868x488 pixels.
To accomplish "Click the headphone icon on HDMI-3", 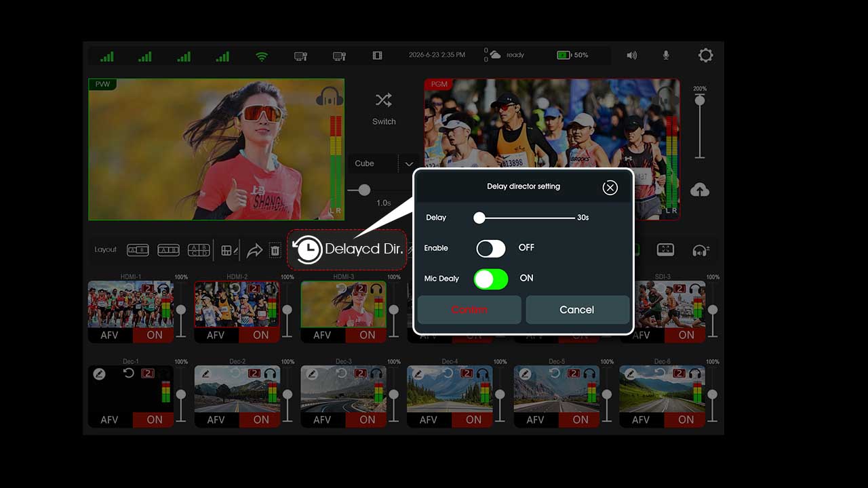I will [376, 289].
